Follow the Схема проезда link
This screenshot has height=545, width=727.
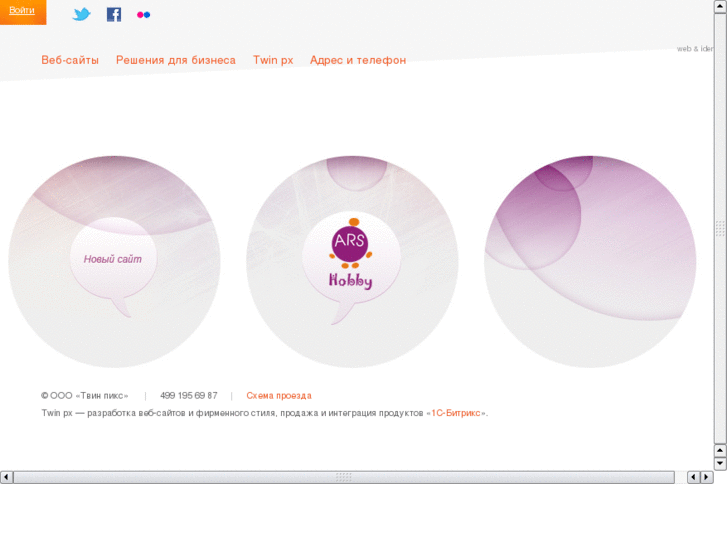279,396
